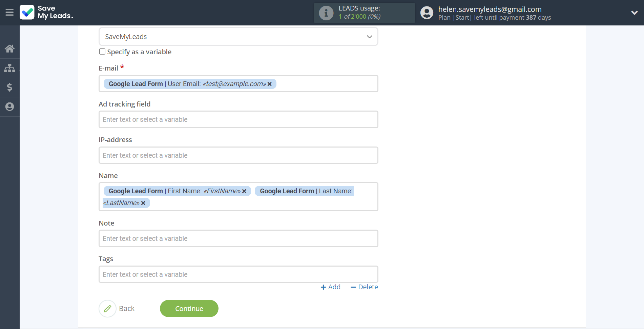Click the Save My Leads logo
644x329 pixels.
coord(46,12)
